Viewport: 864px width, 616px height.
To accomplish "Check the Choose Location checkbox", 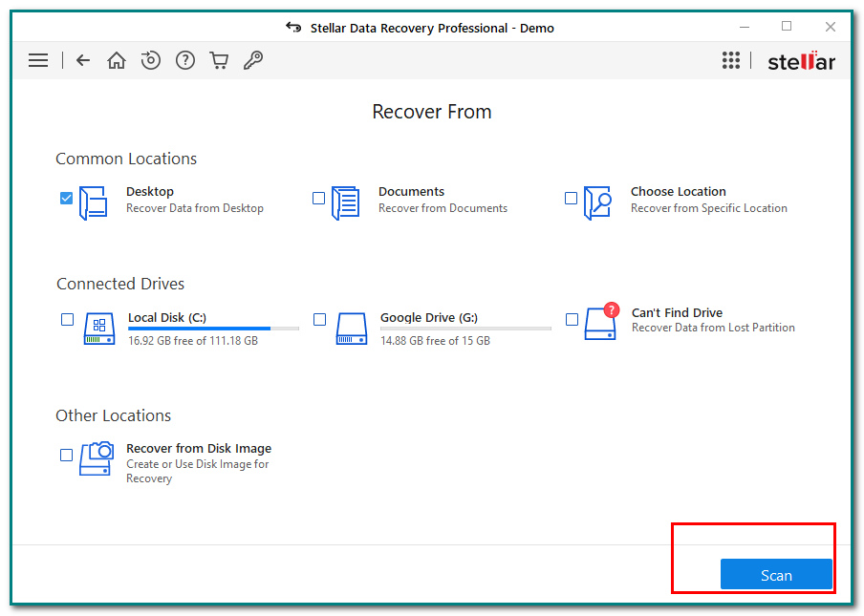I will pyautogui.click(x=571, y=199).
